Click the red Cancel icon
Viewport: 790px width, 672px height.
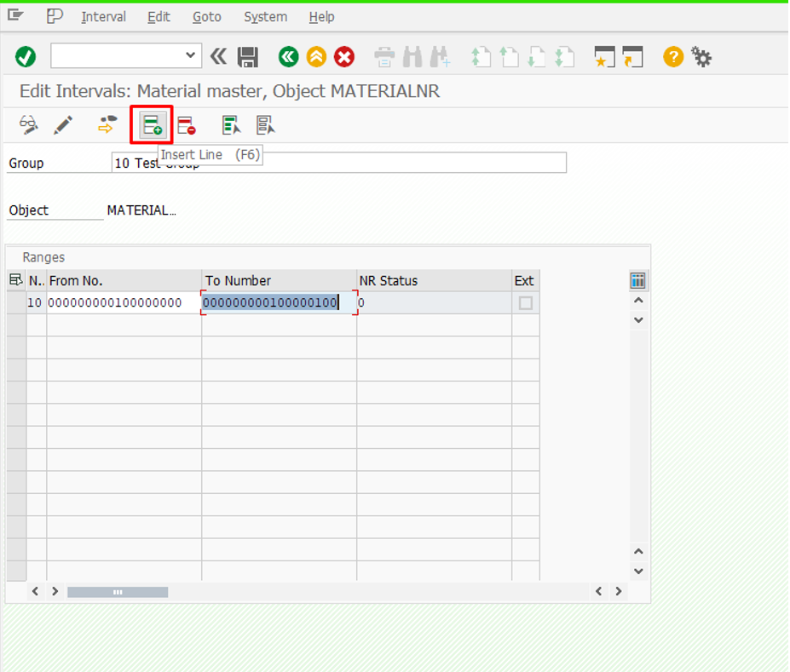coord(344,57)
